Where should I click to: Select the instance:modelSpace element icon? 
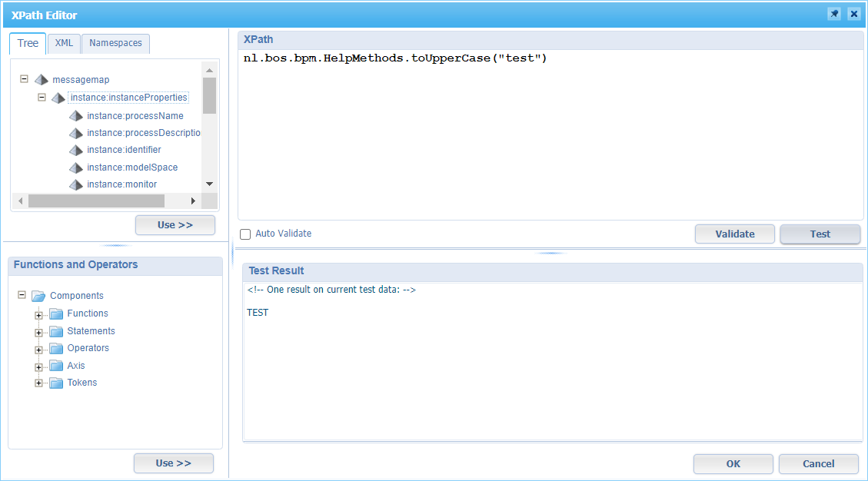75,167
